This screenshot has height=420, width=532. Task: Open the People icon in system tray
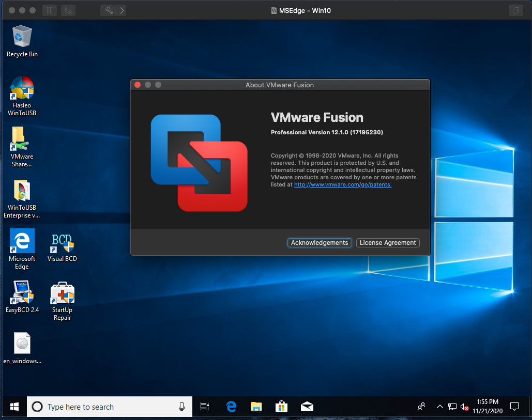[421, 407]
